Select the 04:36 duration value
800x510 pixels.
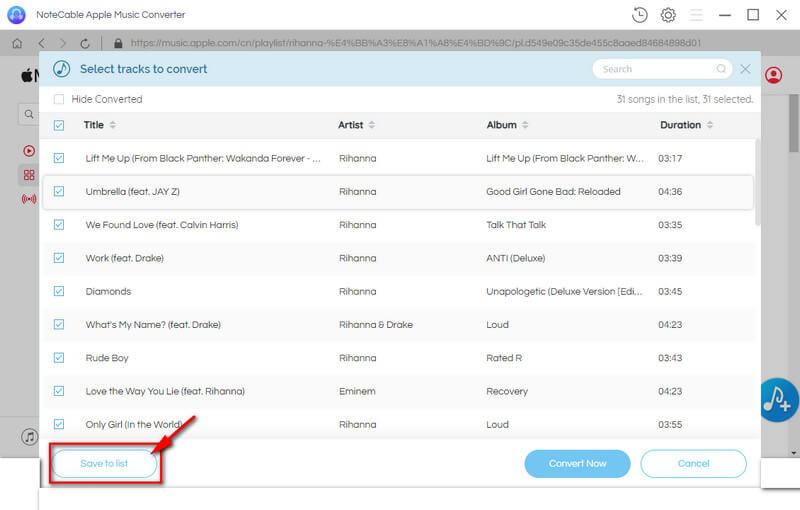670,192
